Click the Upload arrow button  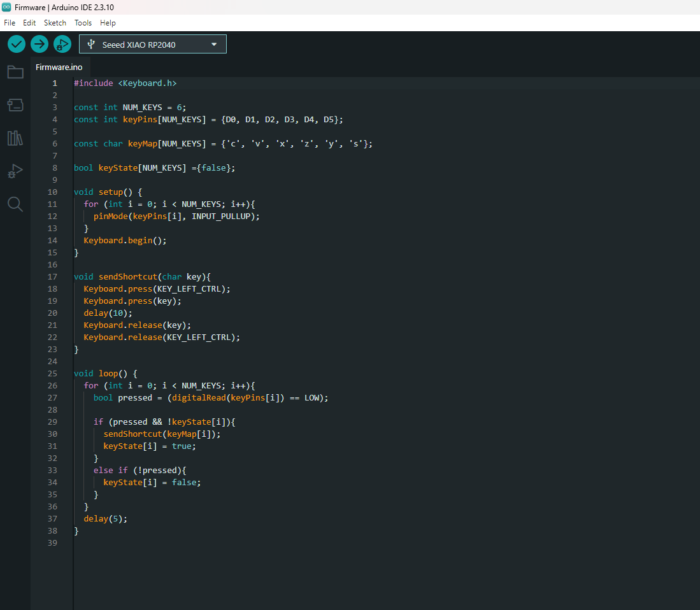pyautogui.click(x=39, y=44)
